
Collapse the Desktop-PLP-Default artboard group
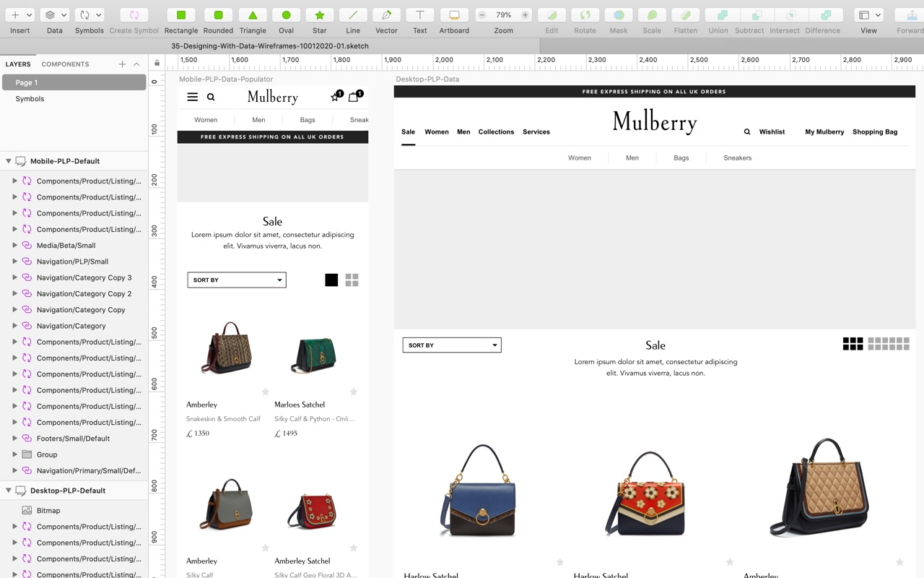pyautogui.click(x=9, y=491)
